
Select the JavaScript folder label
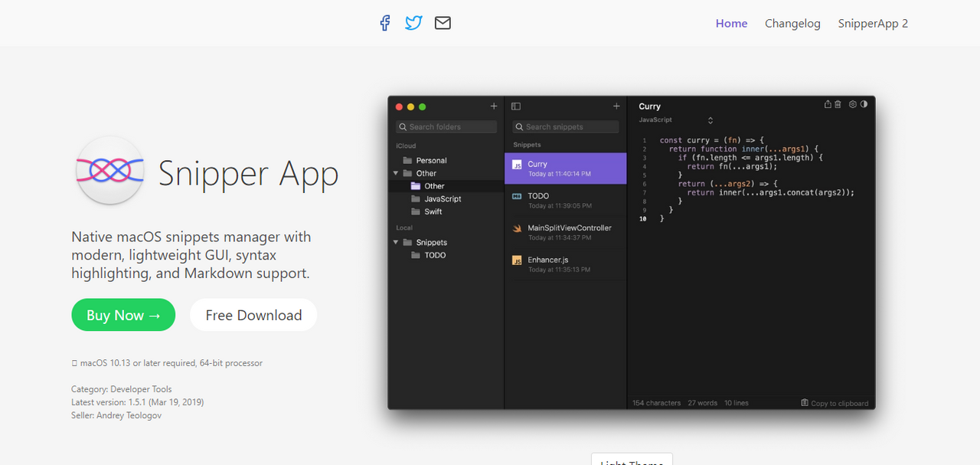click(443, 198)
